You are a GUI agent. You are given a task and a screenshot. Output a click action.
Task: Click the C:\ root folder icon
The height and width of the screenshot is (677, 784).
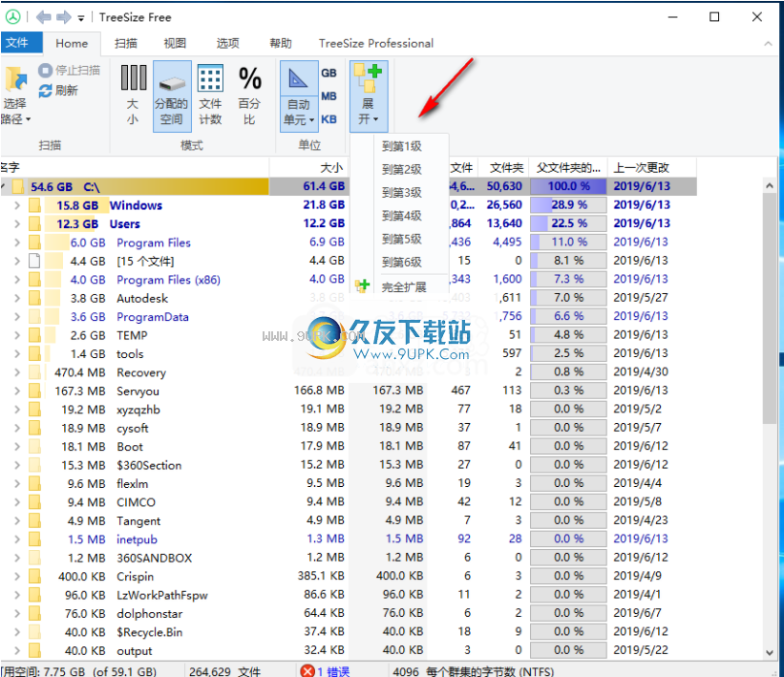[x=18, y=187]
